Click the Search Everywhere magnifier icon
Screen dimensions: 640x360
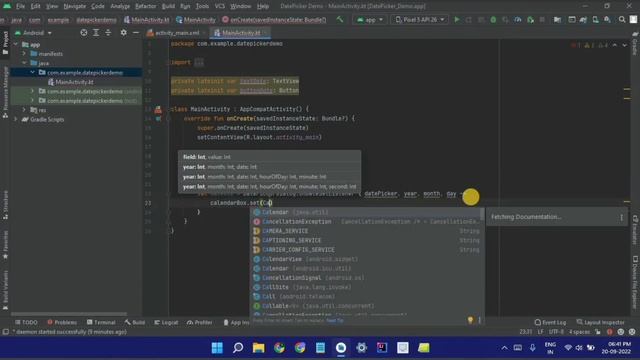click(622, 20)
